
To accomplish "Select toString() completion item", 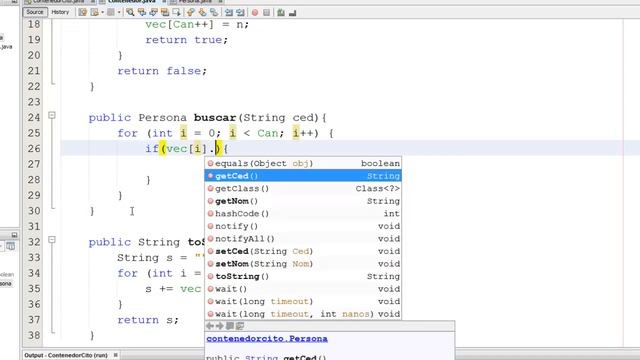I will [x=303, y=276].
